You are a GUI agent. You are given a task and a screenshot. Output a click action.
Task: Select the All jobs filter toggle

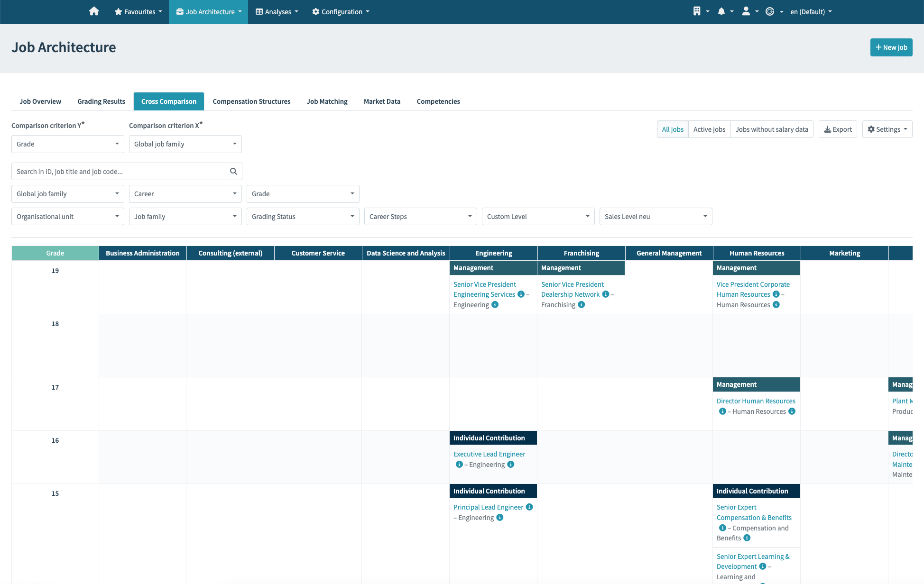click(673, 129)
